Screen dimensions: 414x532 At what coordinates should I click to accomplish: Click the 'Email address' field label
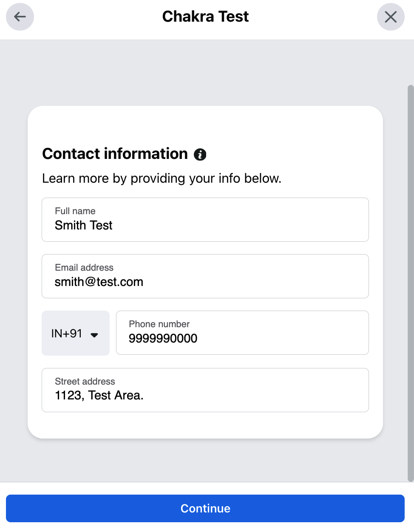[x=84, y=268]
